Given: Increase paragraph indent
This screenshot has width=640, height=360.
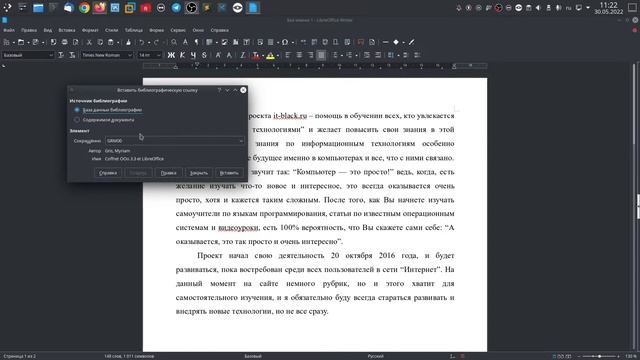Looking at the screenshot, I should click(x=367, y=55).
